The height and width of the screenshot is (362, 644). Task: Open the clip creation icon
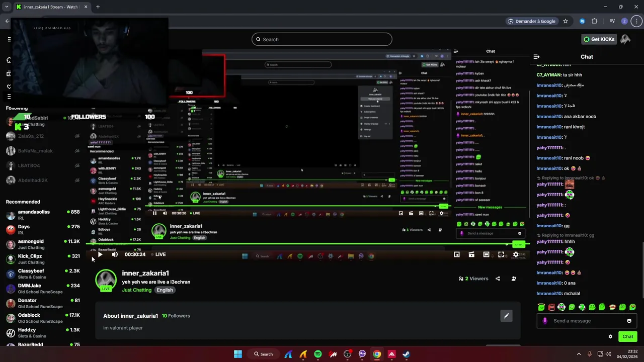[x=471, y=254]
